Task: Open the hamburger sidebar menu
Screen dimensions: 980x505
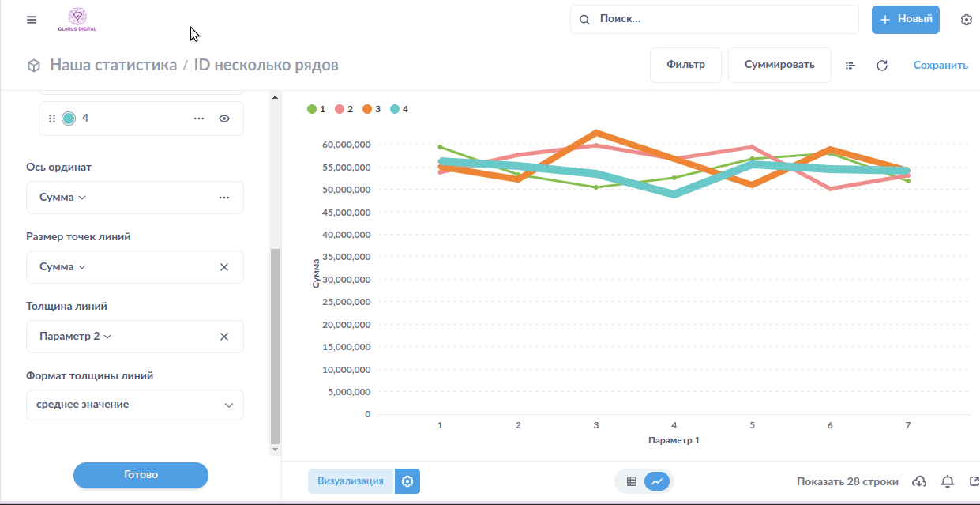Action: 32,20
